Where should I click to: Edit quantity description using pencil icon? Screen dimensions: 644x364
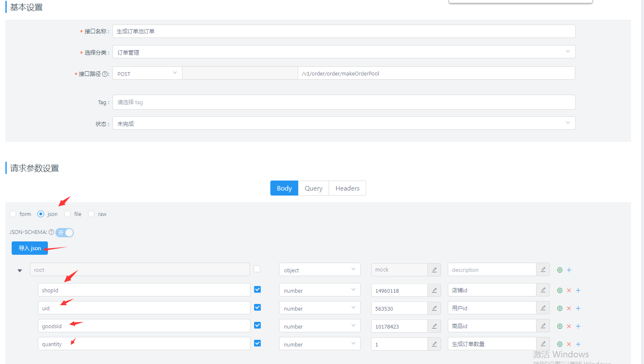point(543,344)
